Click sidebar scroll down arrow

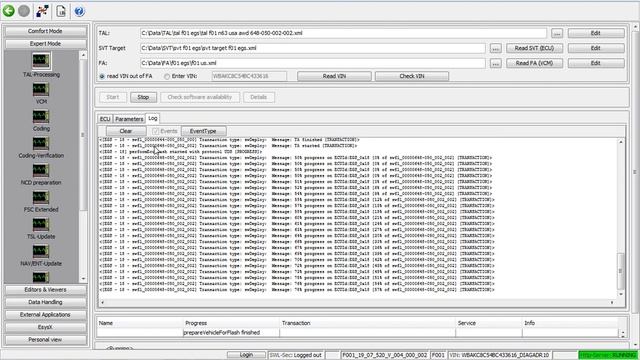(x=83, y=279)
